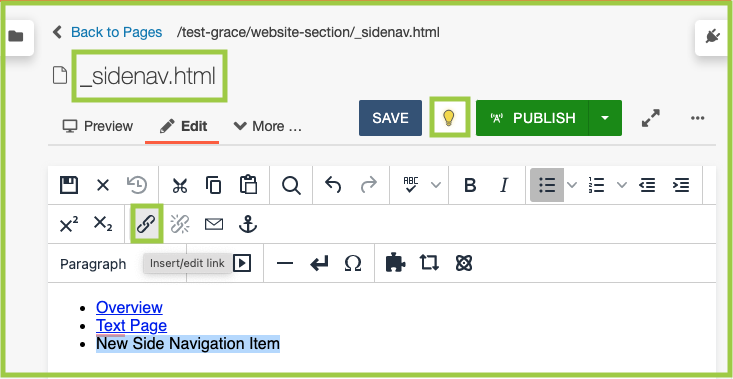Open the restore last draft clock icon
This screenshot has height=379, width=733.
pyautogui.click(x=137, y=185)
